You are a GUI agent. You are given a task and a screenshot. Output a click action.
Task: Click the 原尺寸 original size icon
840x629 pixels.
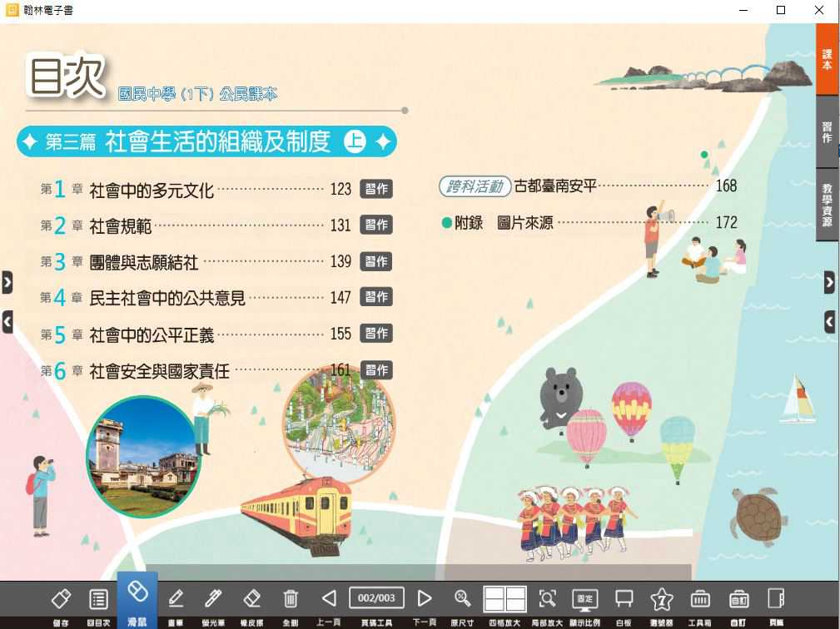tap(462, 598)
